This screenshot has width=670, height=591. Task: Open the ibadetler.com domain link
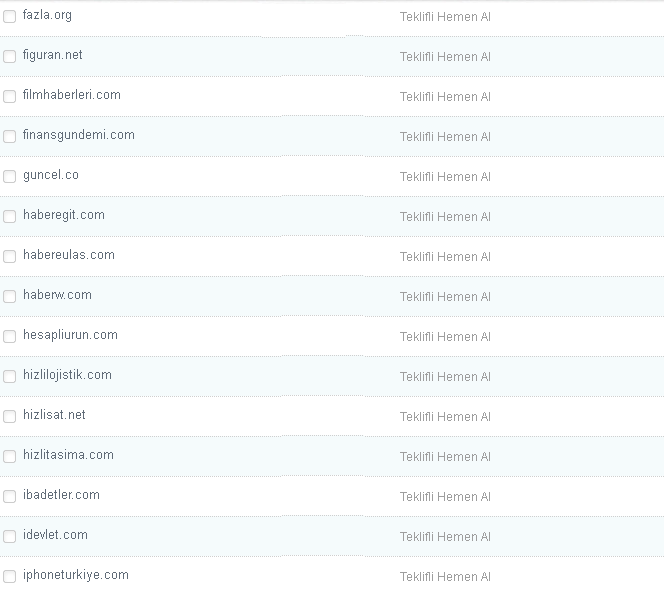coord(61,495)
